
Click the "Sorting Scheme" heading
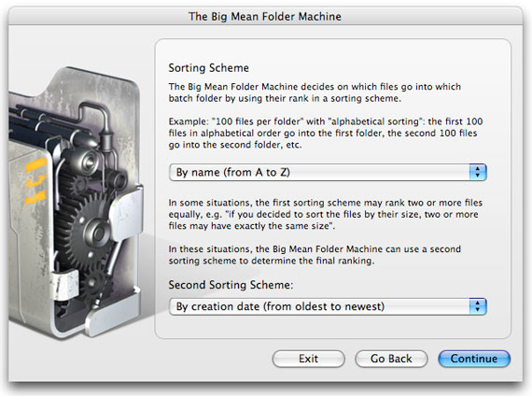(x=209, y=68)
